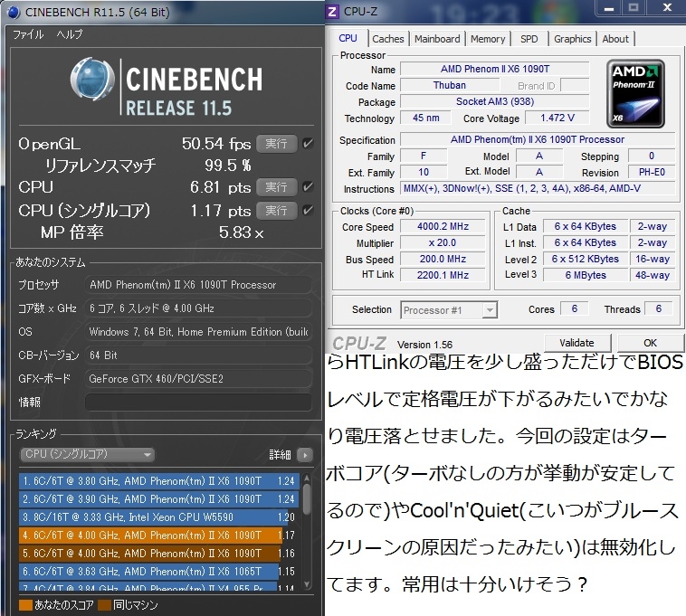
Task: Click the ranking list scrollbar thumb
Action: 307,498
